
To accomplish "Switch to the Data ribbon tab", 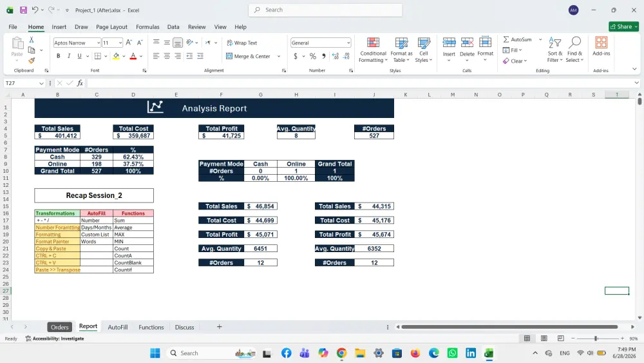I will 173,26.
